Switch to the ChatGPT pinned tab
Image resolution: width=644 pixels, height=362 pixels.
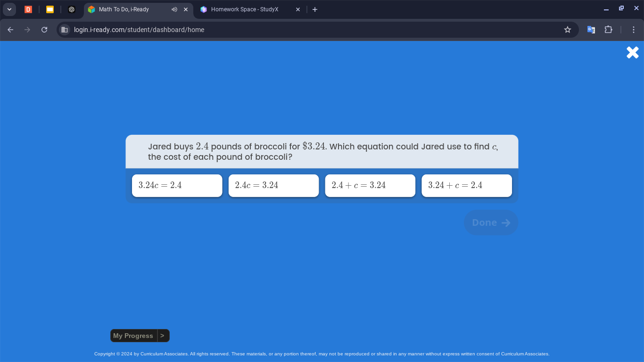click(72, 9)
